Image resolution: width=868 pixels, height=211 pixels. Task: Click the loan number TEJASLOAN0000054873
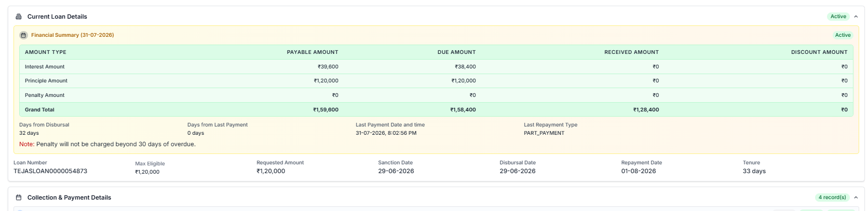(50, 171)
